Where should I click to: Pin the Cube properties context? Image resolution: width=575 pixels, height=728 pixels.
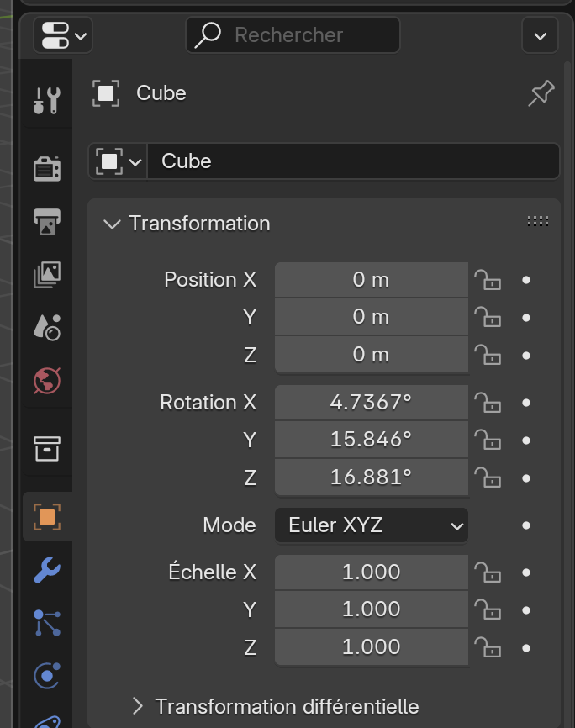click(541, 93)
